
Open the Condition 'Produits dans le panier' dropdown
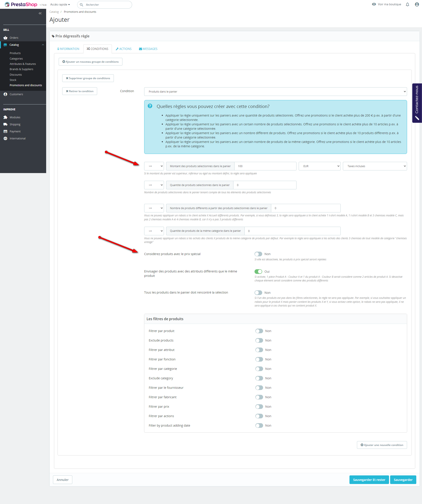275,92
